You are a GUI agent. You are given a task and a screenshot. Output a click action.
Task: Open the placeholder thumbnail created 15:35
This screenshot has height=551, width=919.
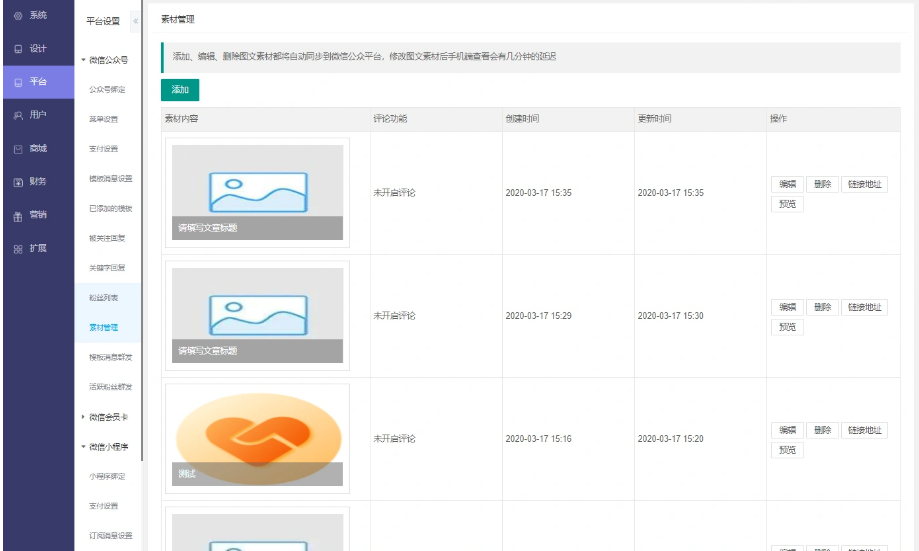click(x=257, y=192)
